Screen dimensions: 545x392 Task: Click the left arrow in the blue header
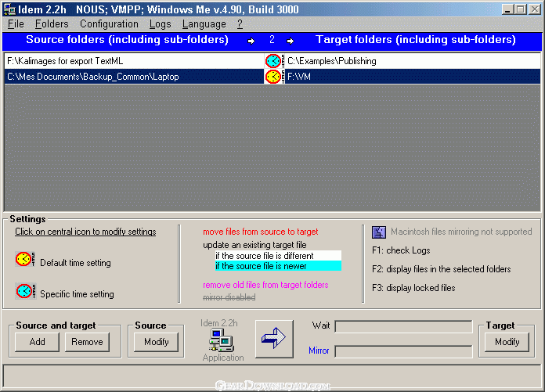(251, 41)
